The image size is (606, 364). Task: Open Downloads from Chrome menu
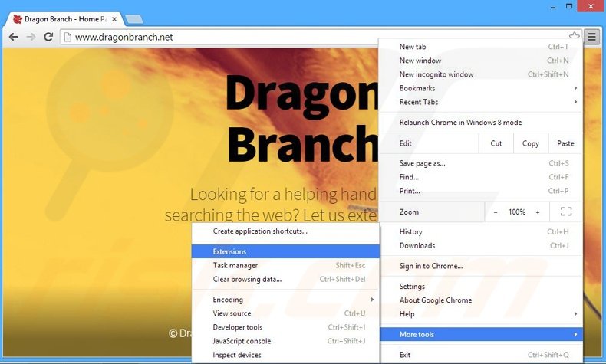(x=481, y=246)
